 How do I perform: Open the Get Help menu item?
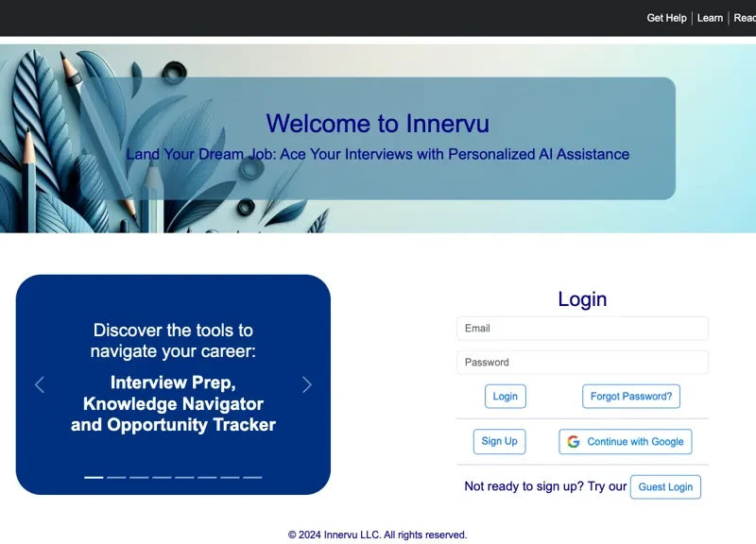666,17
